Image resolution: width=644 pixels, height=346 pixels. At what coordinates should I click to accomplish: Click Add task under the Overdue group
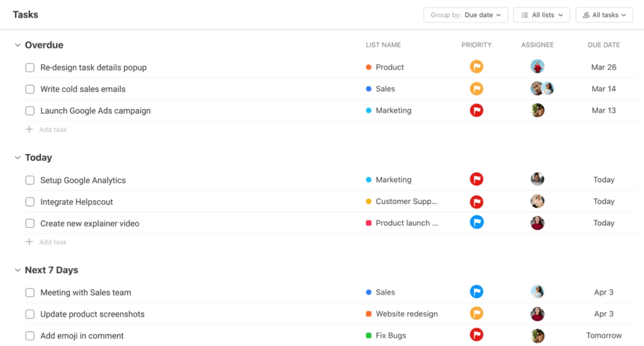(53, 130)
